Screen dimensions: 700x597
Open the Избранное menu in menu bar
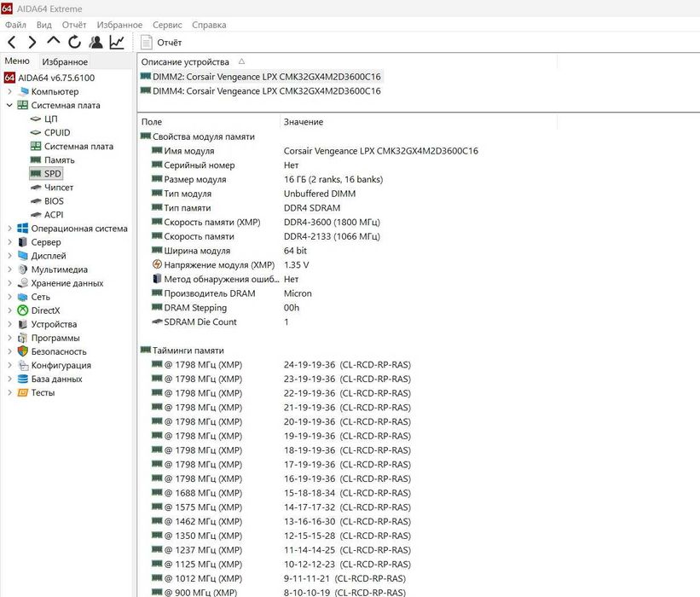[119, 25]
